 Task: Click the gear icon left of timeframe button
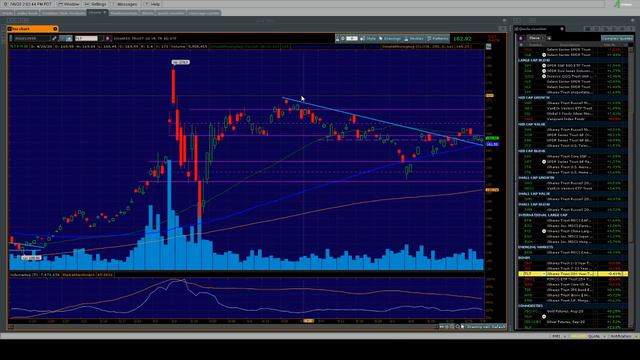click(x=343, y=38)
